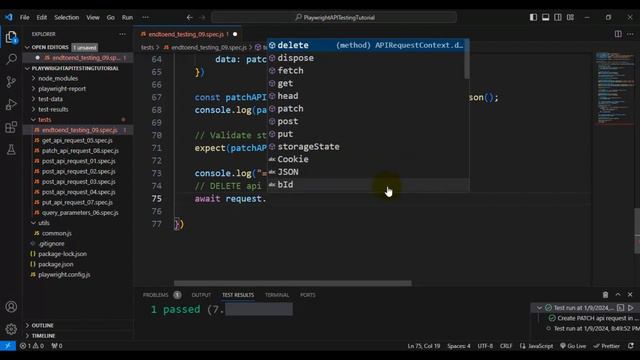This screenshot has width=640, height=360.
Task: Select delete method in suggestion list
Action: click(x=366, y=45)
